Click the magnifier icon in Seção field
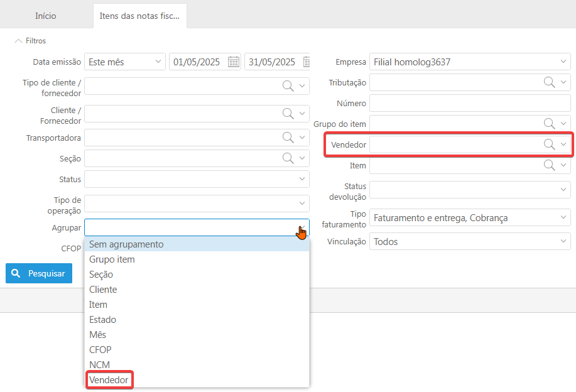 (288, 158)
